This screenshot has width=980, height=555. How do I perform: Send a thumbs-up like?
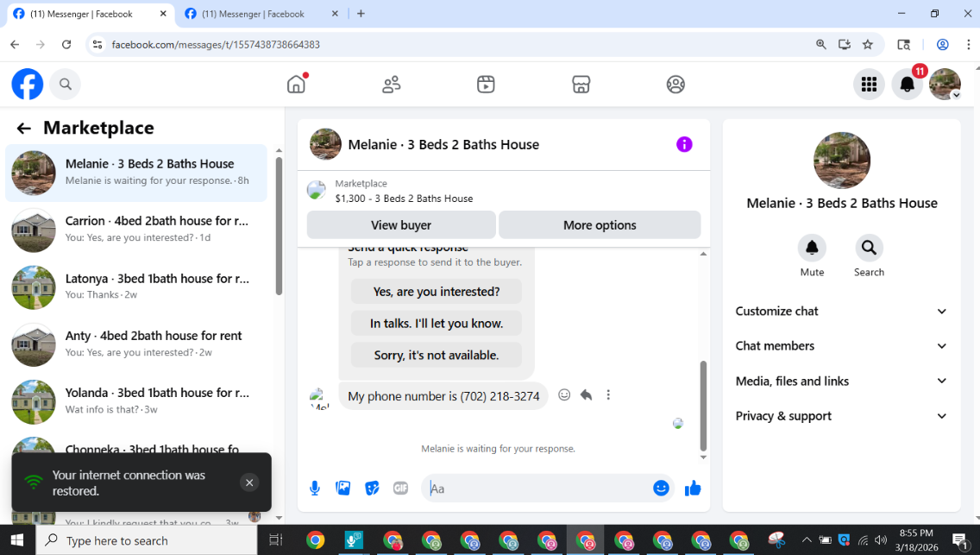click(x=693, y=489)
